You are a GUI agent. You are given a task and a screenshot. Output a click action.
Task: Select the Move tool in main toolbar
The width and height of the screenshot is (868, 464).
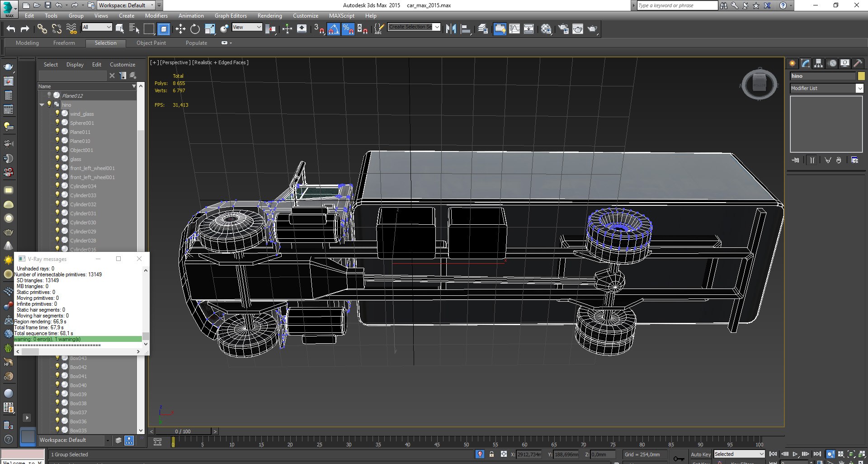(180, 29)
